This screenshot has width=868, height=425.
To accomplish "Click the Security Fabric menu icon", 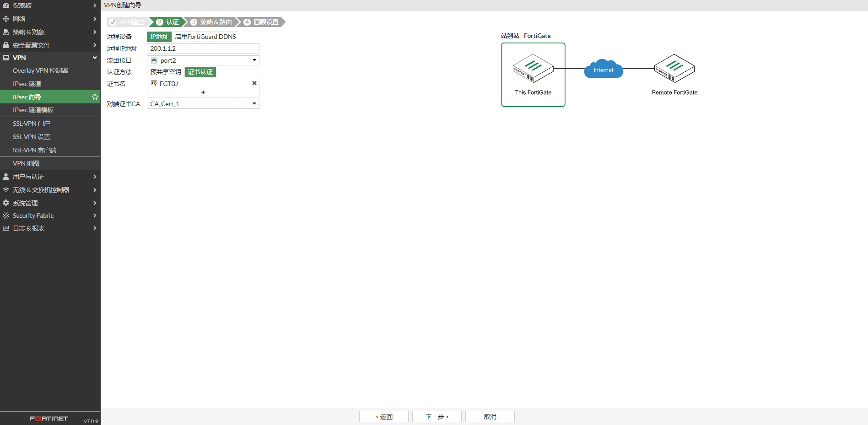I will tap(6, 215).
